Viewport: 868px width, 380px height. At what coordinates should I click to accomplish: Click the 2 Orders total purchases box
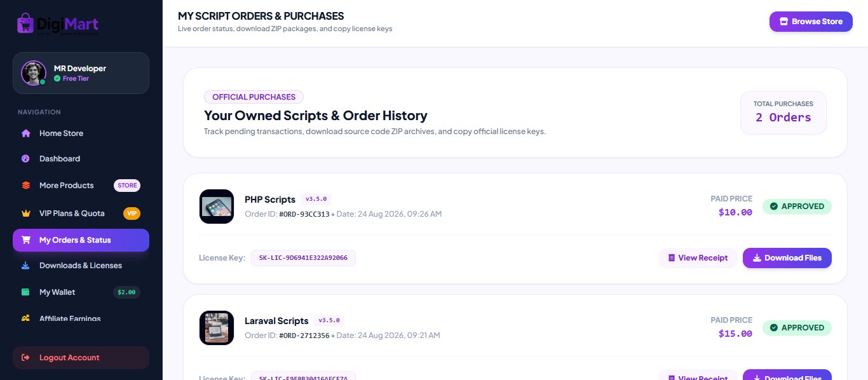coord(783,112)
